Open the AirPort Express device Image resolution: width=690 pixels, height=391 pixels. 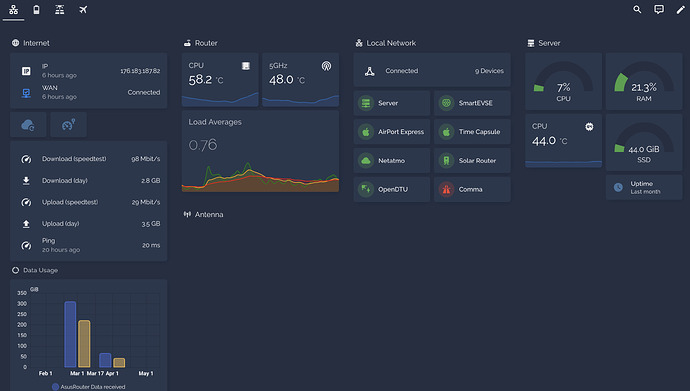(392, 132)
